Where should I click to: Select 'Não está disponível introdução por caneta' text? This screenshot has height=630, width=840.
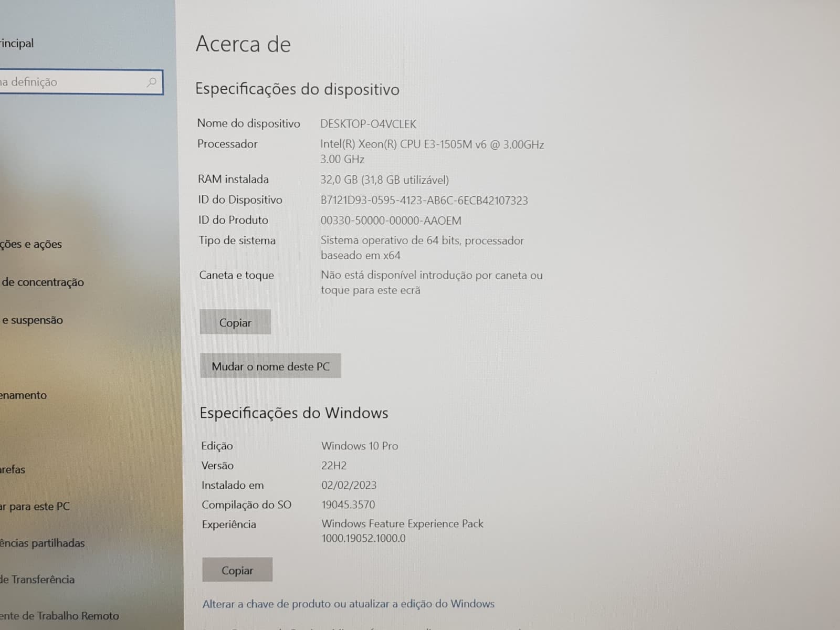coord(423,276)
